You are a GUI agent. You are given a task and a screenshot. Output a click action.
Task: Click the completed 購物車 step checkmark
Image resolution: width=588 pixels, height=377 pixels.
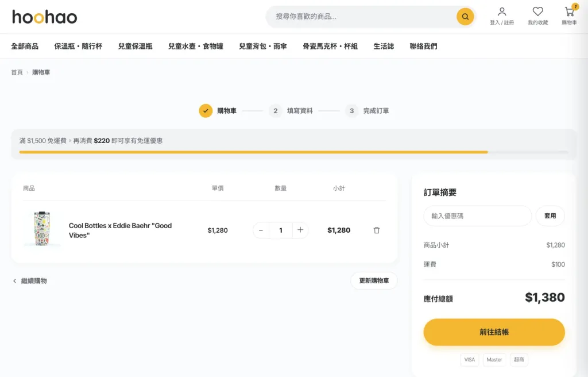[206, 111]
